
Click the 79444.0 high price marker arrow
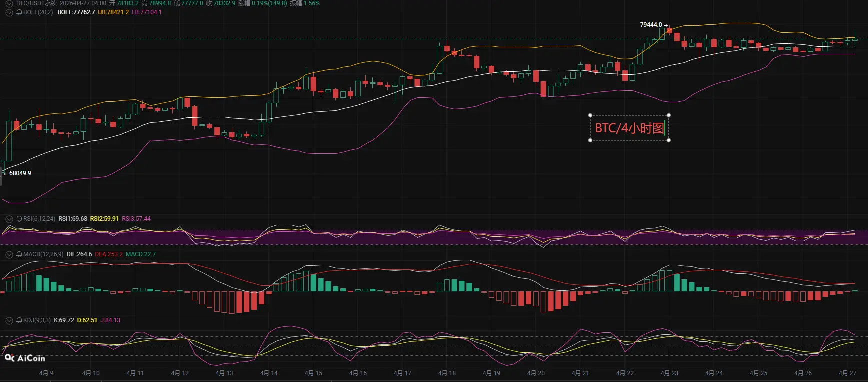[x=666, y=25]
